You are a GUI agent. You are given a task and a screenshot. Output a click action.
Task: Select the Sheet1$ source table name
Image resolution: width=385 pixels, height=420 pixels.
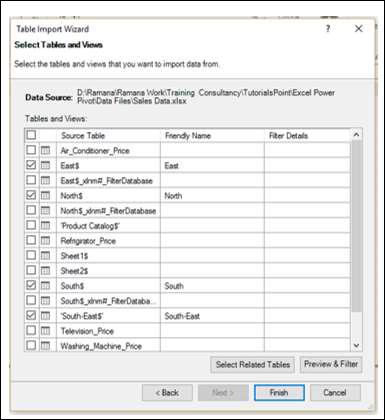74,256
